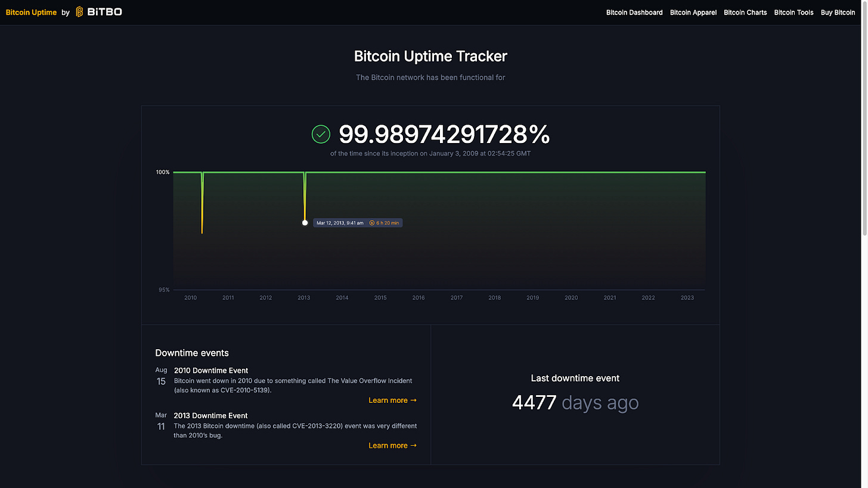Click the 2020 label on chart x-axis
Screen dimensions: 868x488
point(571,297)
